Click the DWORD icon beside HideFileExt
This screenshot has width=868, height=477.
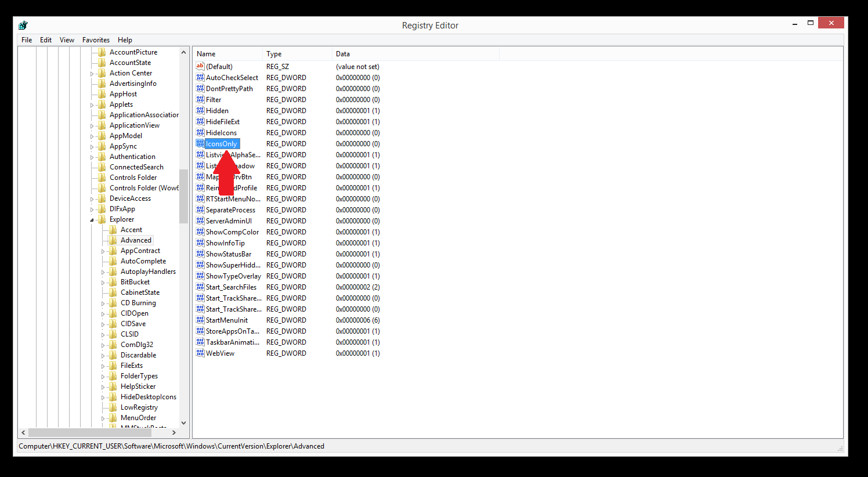click(x=200, y=122)
